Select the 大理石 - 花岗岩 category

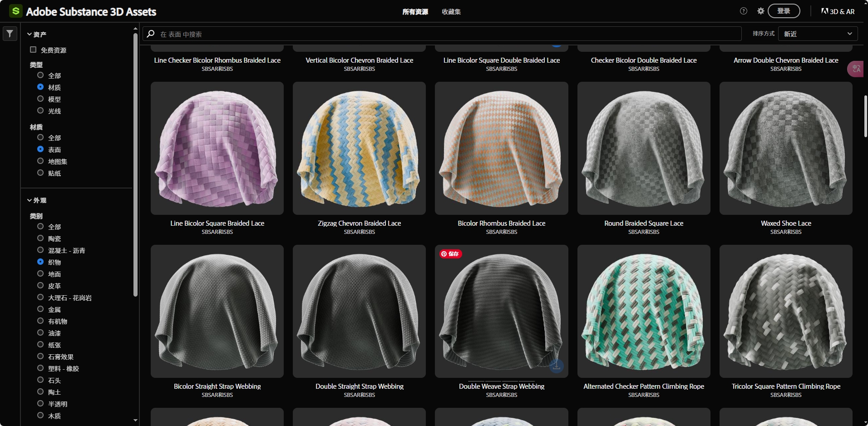[40, 297]
